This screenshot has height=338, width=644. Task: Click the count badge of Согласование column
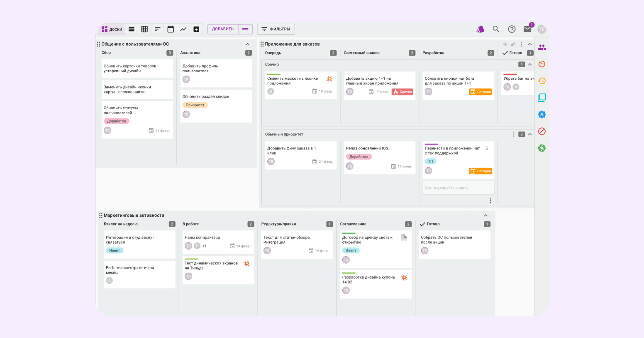(408, 224)
